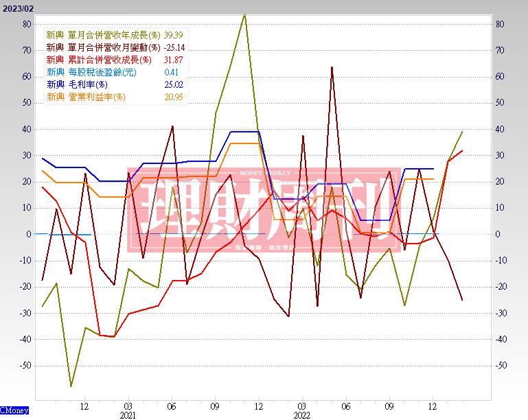The height and width of the screenshot is (420, 528).
Task: Click the 39.39 value in legend
Action: (174, 35)
